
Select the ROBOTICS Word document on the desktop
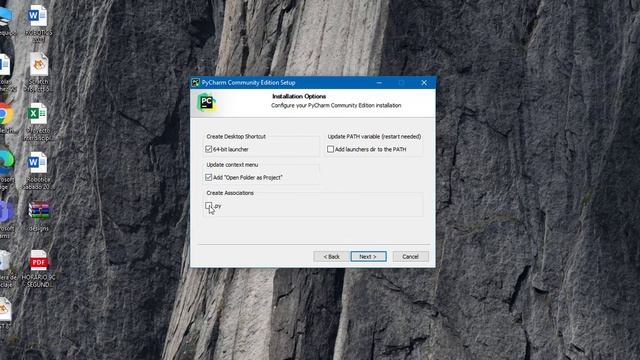[x=38, y=24]
